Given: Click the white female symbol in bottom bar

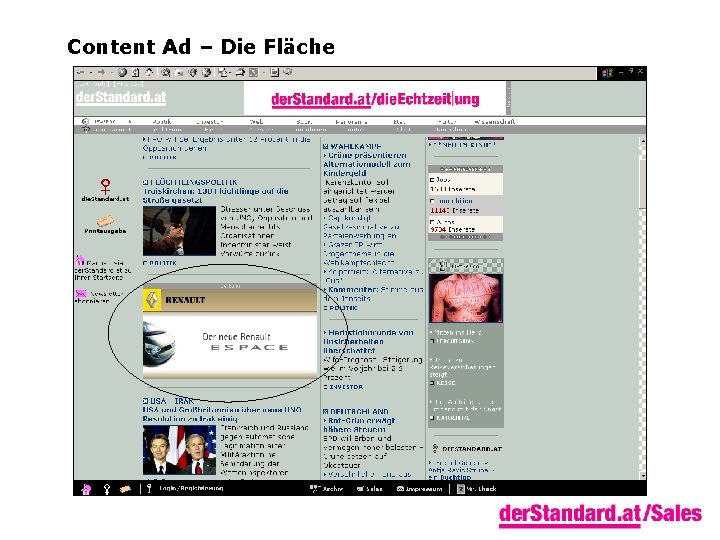Looking at the screenshot, I should [107, 489].
